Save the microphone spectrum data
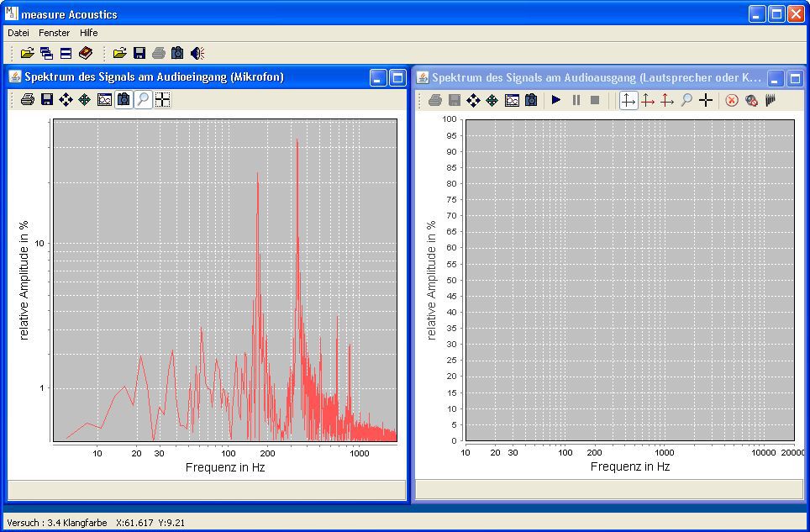Image resolution: width=810 pixels, height=532 pixels. [47, 100]
